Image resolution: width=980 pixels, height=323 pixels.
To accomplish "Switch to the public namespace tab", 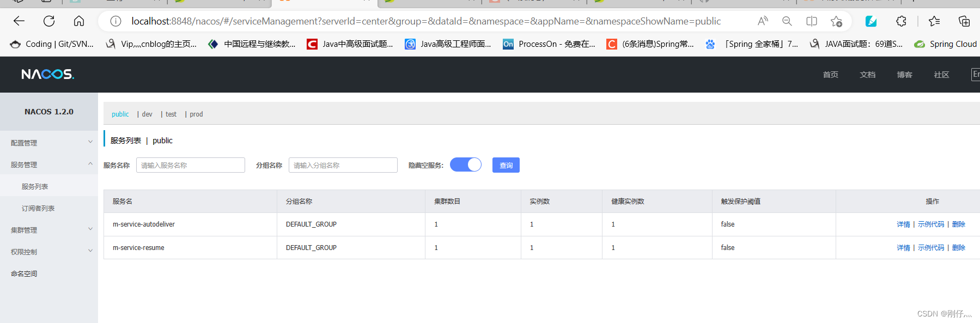I will pyautogui.click(x=120, y=114).
